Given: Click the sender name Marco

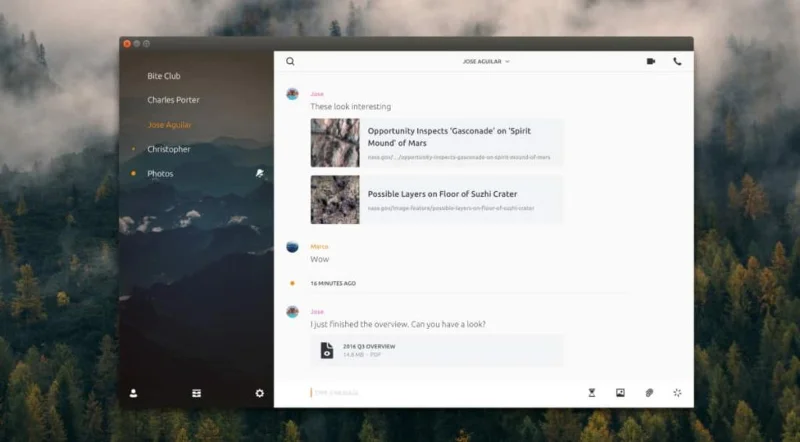Looking at the screenshot, I should click(x=319, y=247).
